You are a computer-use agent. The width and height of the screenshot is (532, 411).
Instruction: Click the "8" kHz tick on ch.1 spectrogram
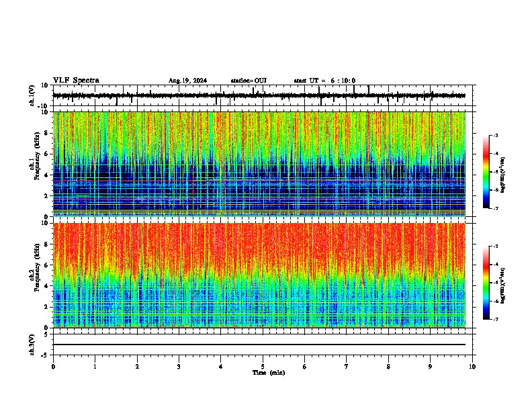point(47,133)
